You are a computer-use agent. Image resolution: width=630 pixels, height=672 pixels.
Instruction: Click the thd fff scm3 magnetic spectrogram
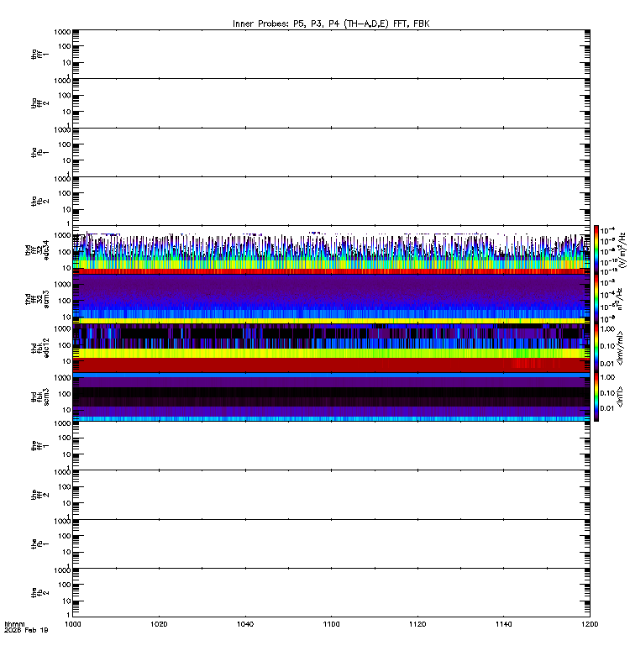(331, 299)
